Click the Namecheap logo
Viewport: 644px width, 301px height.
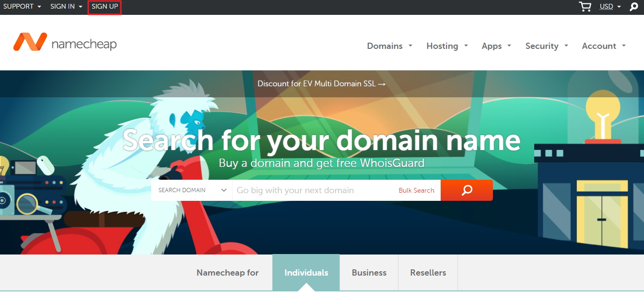tap(65, 42)
